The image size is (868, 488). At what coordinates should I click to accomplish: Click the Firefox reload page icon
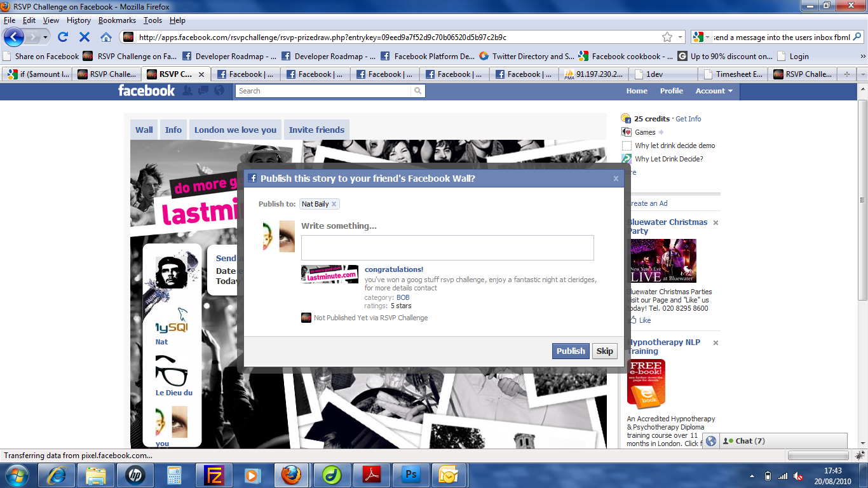[x=63, y=37]
